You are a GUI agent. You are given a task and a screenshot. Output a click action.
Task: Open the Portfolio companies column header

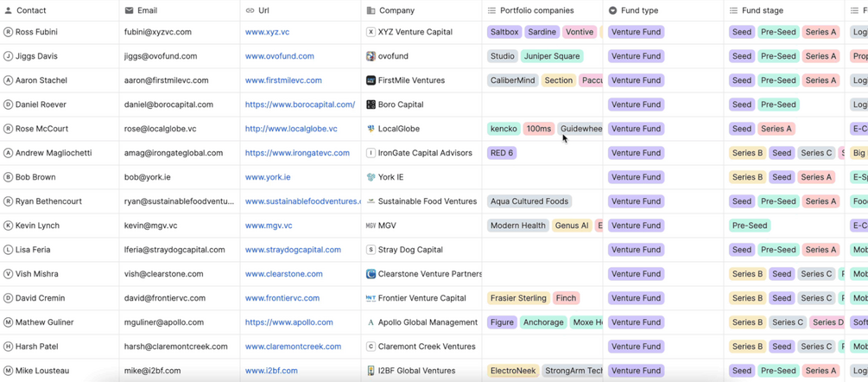click(x=536, y=10)
